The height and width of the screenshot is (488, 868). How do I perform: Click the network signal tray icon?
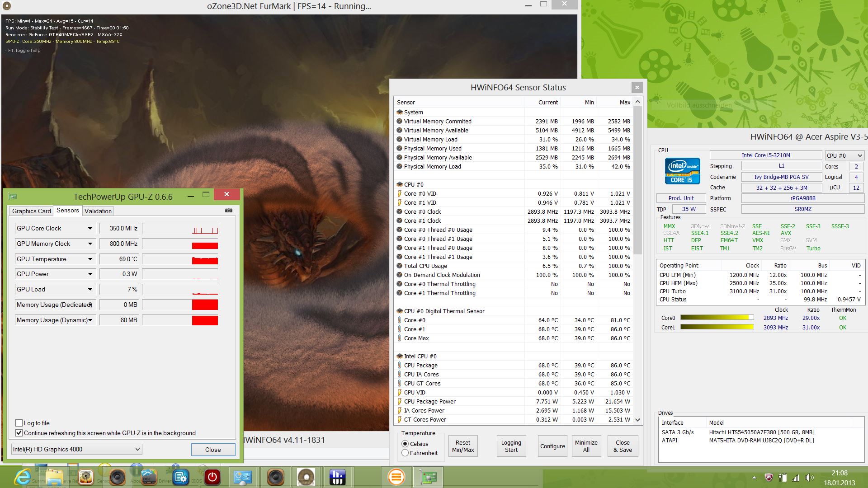coord(796,478)
